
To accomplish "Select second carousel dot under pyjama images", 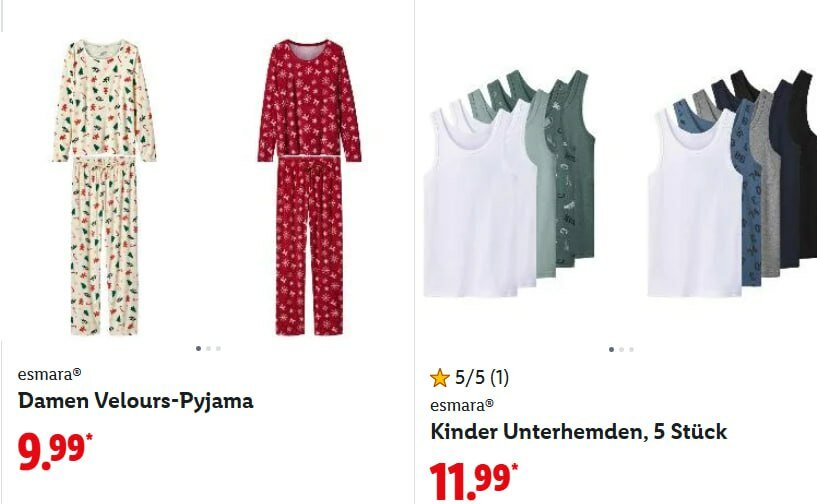I will [208, 348].
